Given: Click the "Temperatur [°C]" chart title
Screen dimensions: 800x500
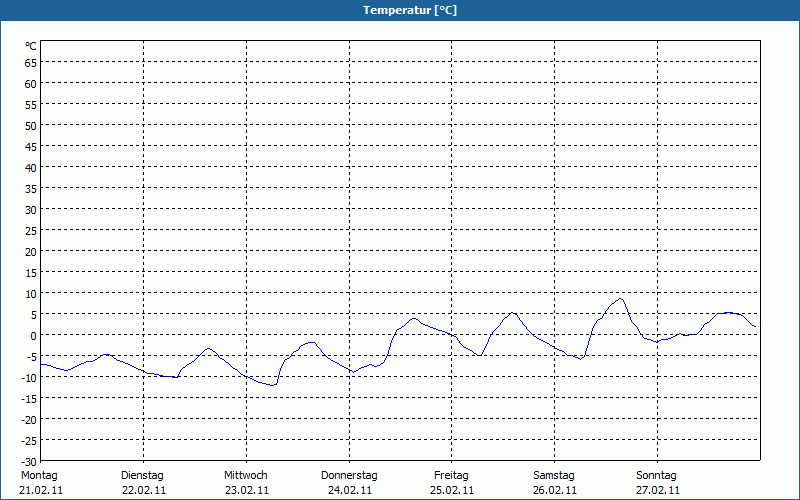Looking at the screenshot, I should click(x=410, y=10).
